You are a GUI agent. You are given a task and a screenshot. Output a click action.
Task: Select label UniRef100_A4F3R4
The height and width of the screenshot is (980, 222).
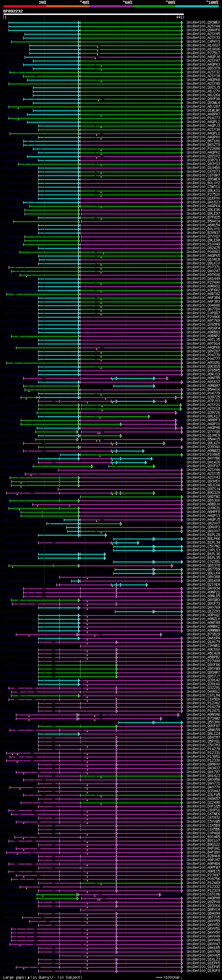click(x=203, y=298)
